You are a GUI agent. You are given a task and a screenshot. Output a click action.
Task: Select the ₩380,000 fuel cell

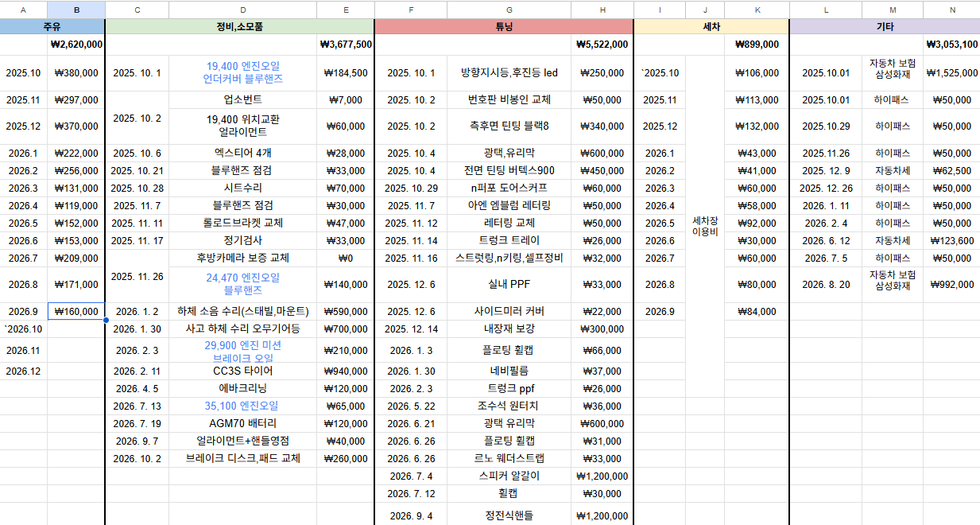pyautogui.click(x=76, y=73)
